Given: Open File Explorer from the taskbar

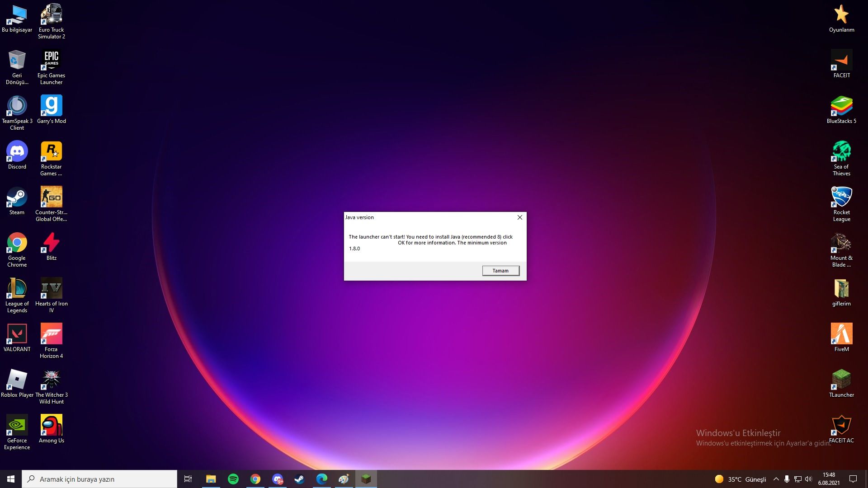Looking at the screenshot, I should pyautogui.click(x=211, y=479).
